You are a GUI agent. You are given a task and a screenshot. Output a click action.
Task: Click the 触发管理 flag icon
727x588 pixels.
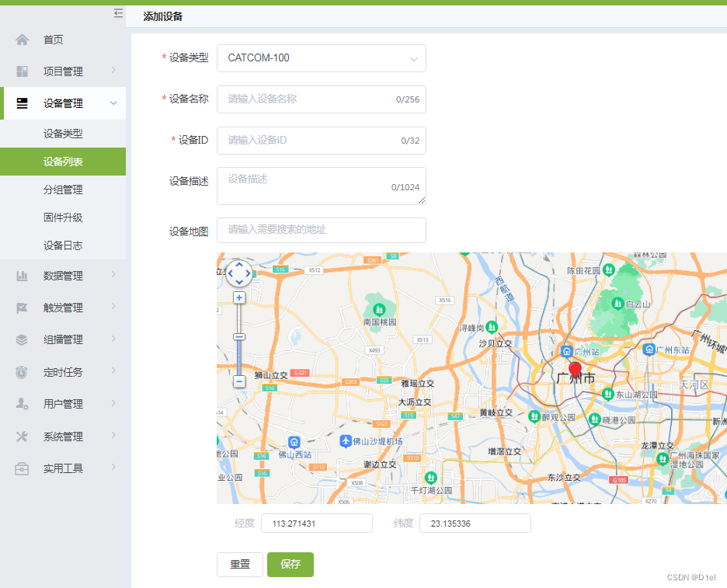tap(22, 308)
